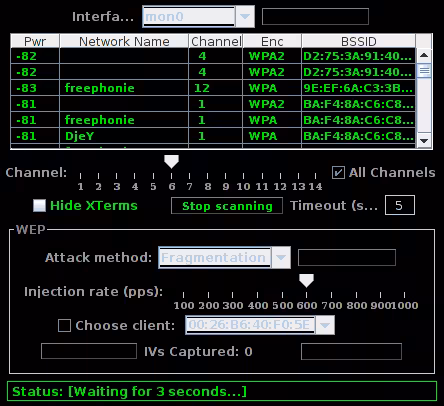This screenshot has width=444, height=406.
Task: Open the Interface mon0 dropdown arrow
Action: coord(245,16)
